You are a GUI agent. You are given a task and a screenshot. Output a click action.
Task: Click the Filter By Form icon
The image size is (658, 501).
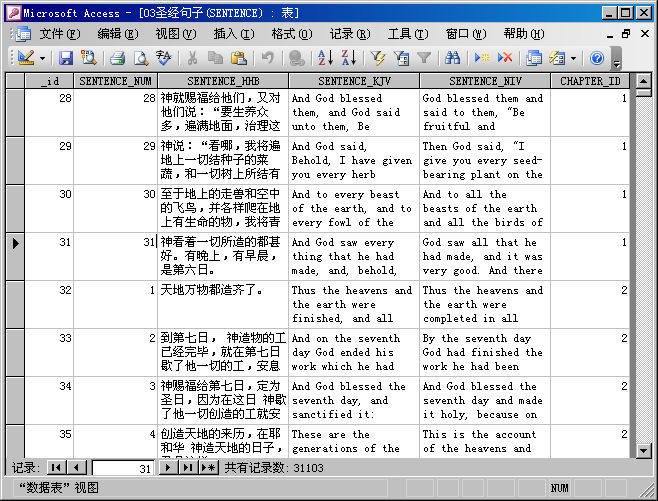pyautogui.click(x=401, y=57)
